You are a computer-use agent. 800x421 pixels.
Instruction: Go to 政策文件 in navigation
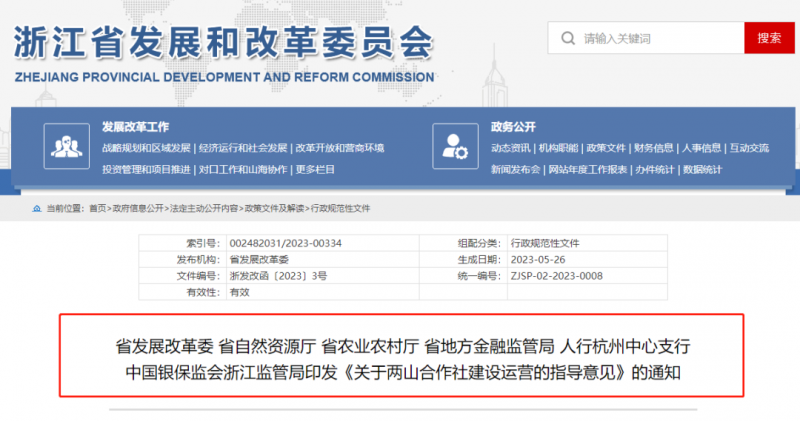pos(606,148)
